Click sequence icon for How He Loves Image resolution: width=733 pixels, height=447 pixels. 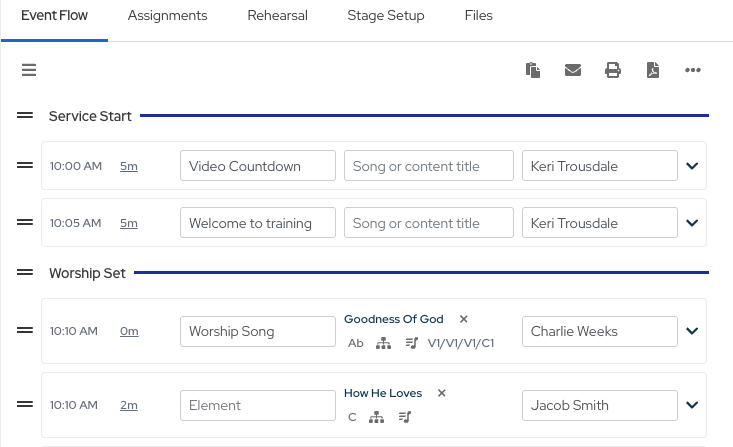click(404, 417)
